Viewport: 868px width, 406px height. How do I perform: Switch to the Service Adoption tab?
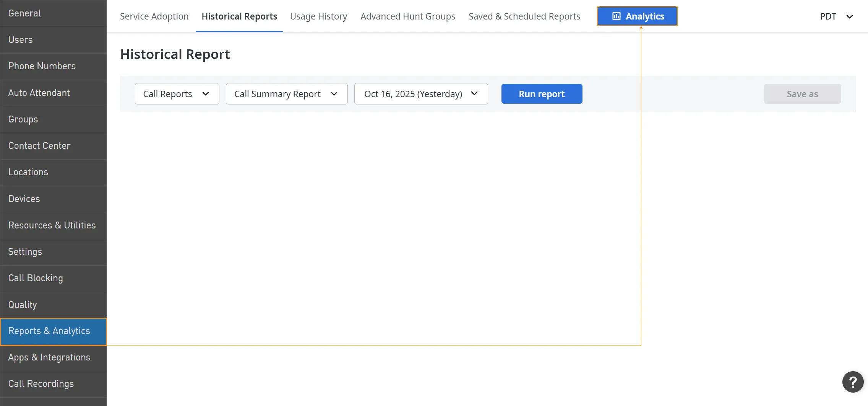tap(154, 16)
